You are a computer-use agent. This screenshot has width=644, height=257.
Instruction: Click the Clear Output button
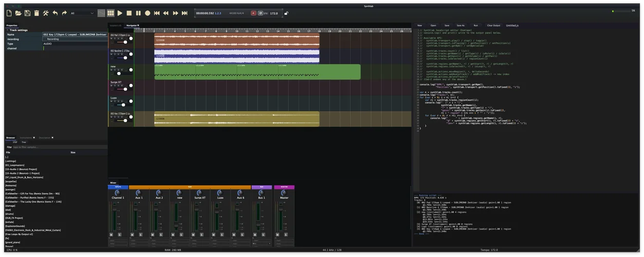coord(493,25)
